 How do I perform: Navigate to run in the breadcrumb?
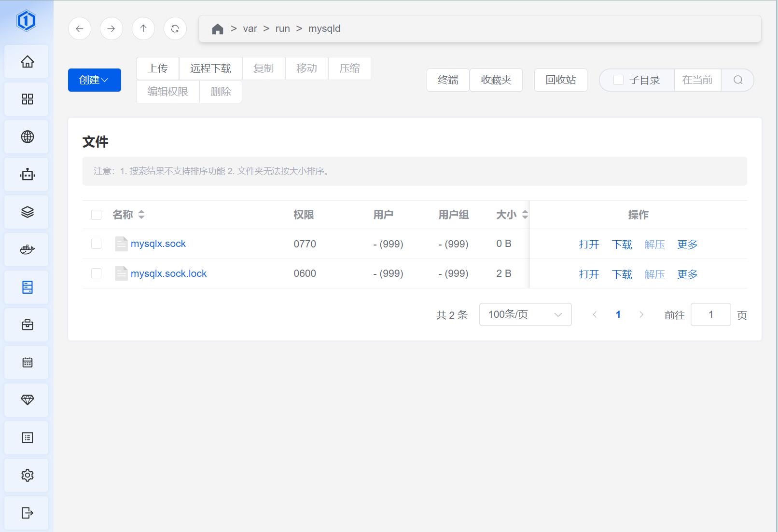[x=282, y=28]
